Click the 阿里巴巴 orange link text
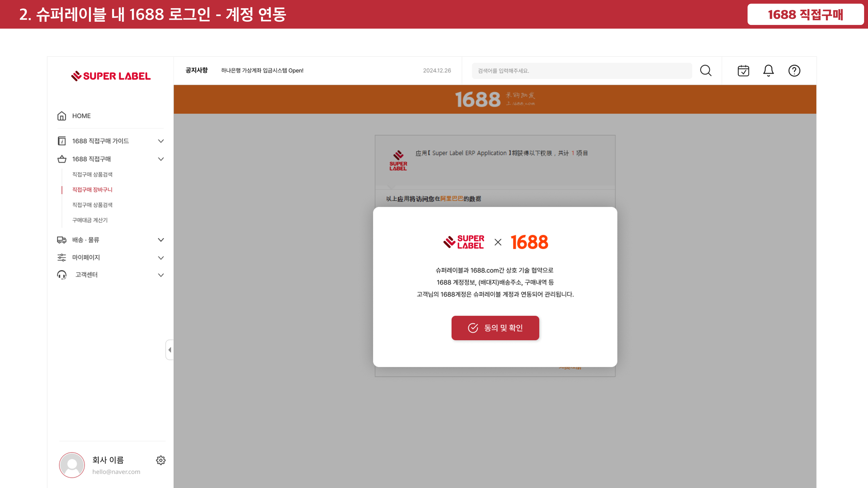868x488 pixels. (x=452, y=199)
